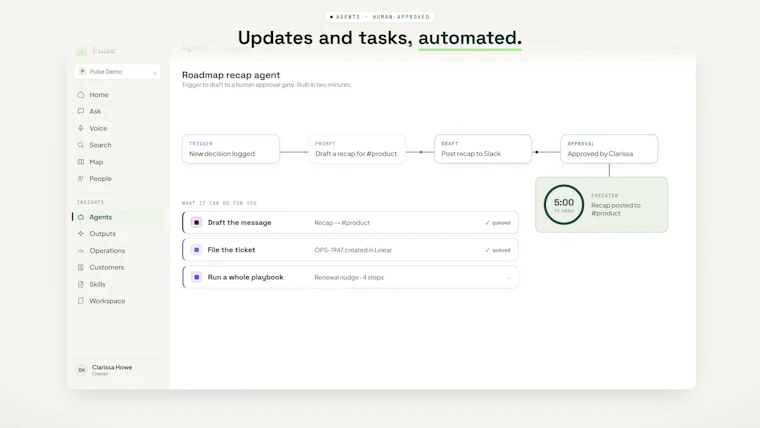Open the Pulse Demo workspace dropdown
760x428 pixels.
click(x=117, y=72)
